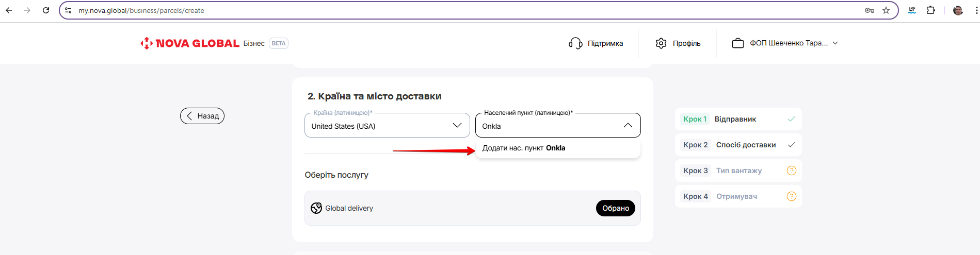980x255 pixels.
Task: Reload the page
Action: pyautogui.click(x=46, y=10)
